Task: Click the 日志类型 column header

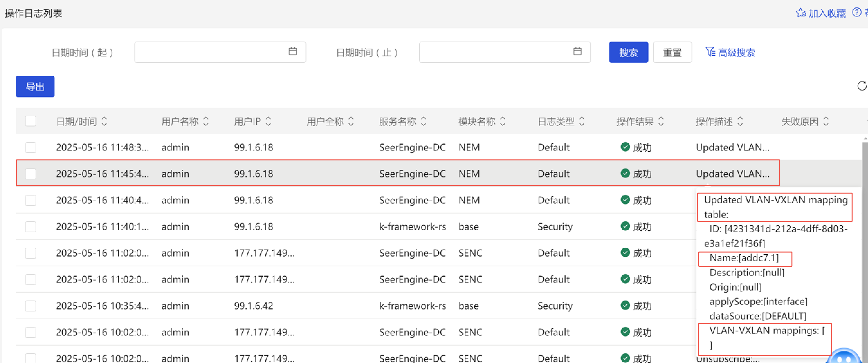Action: coord(556,121)
